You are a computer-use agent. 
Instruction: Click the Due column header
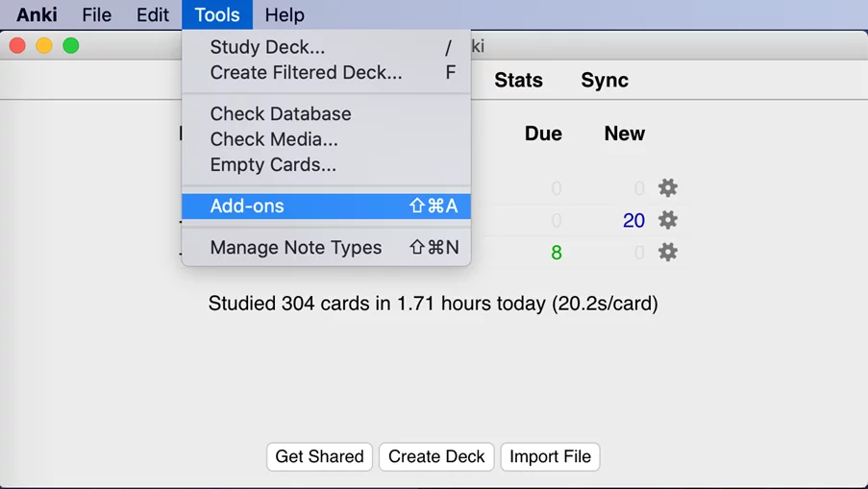click(x=543, y=134)
